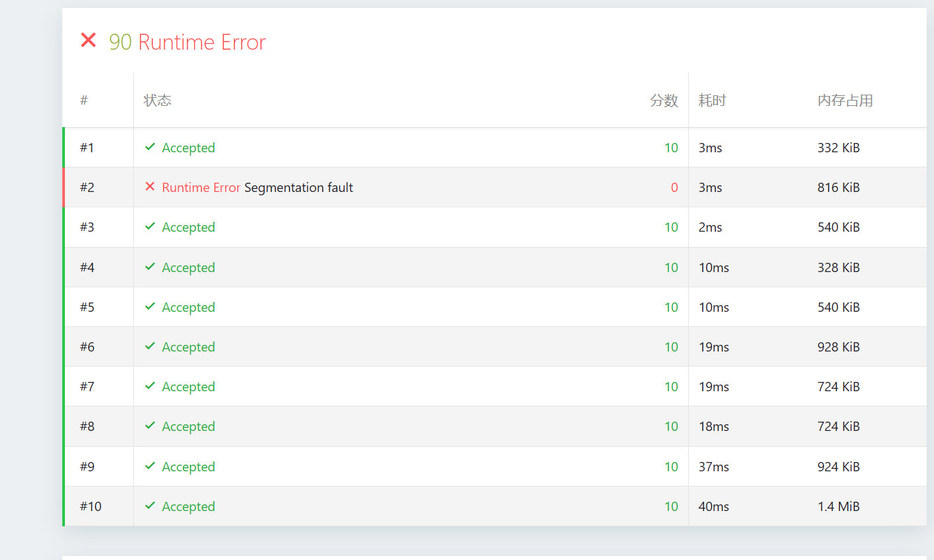
Task: Click the green checkmark in row #10
Action: pyautogui.click(x=150, y=506)
